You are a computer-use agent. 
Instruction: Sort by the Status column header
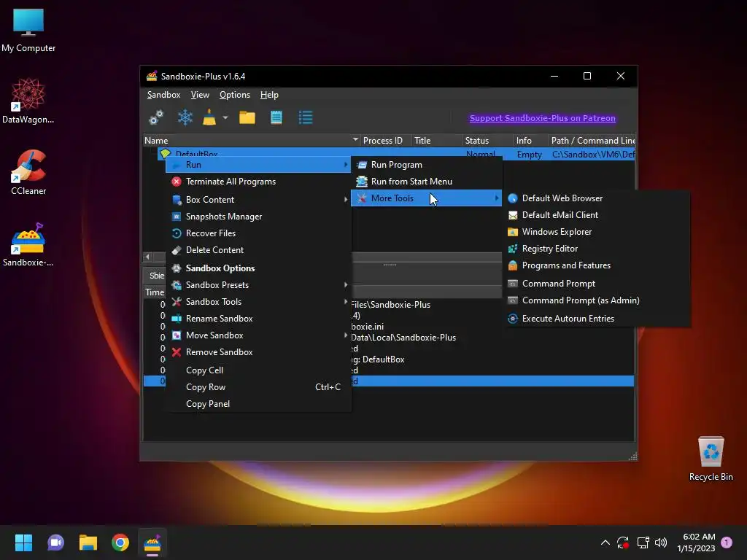(487, 141)
